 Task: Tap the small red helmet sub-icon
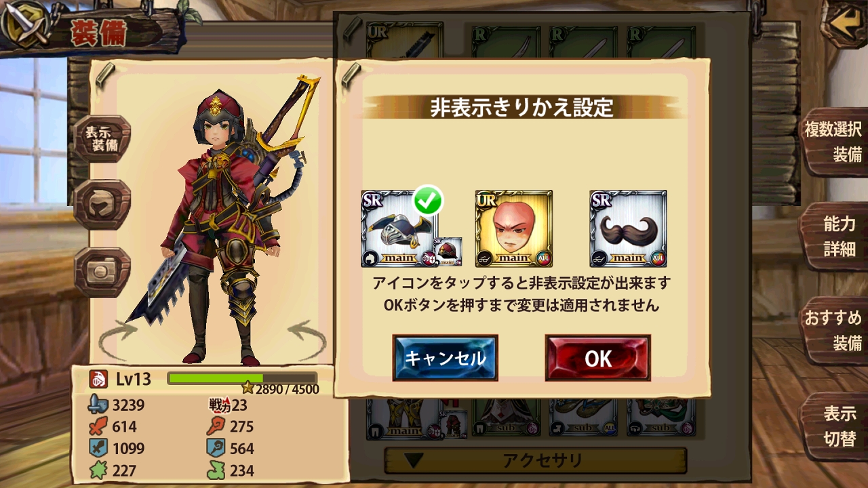[x=448, y=252]
